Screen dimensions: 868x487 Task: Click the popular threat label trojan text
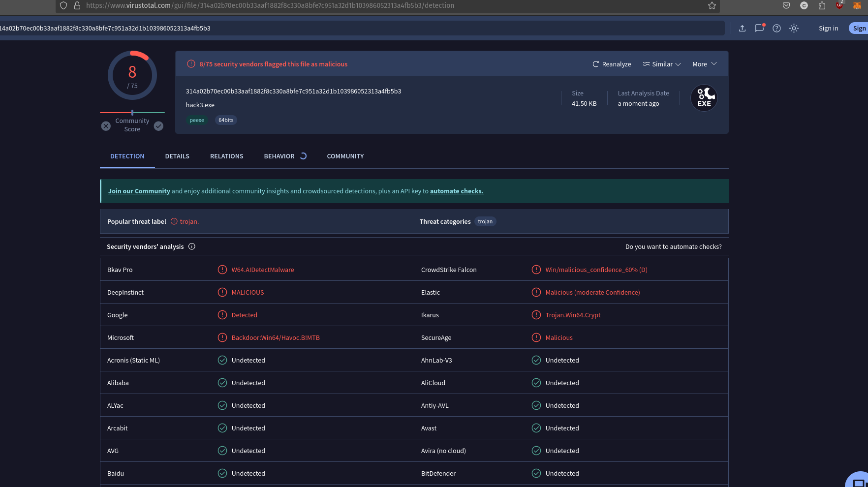pos(189,222)
